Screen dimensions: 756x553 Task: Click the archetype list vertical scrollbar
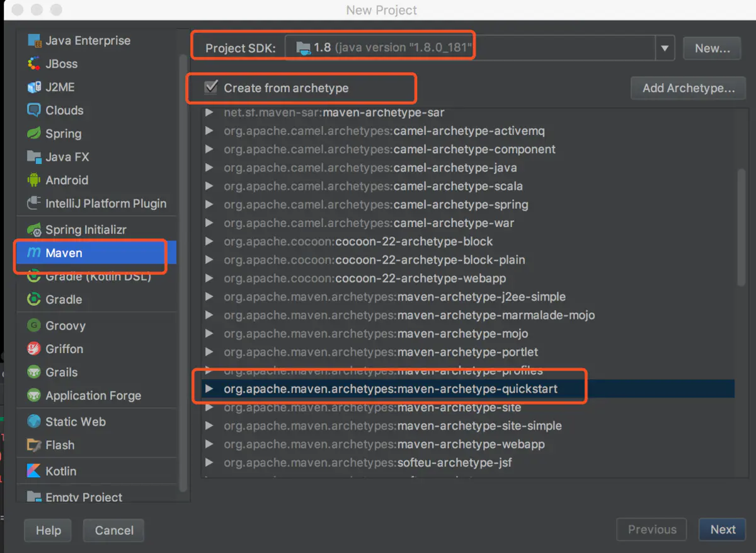pos(741,227)
